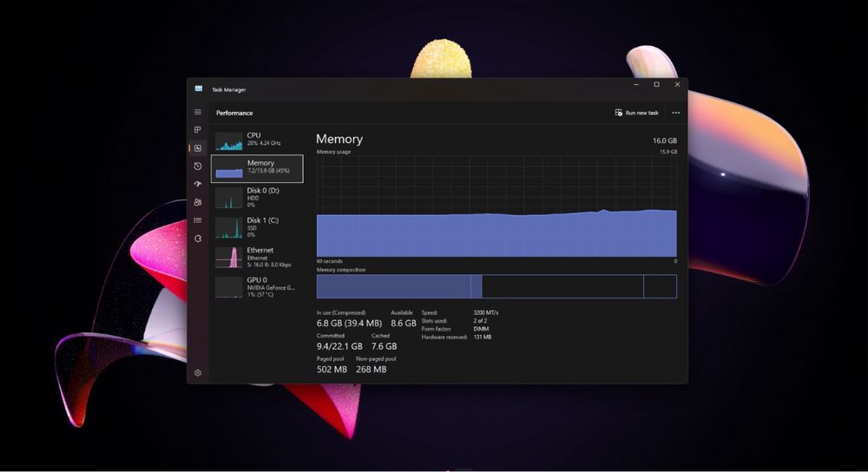Click the Committed value 9.4/22.1 GB
Screen dimensions: 868x472
pos(339,346)
